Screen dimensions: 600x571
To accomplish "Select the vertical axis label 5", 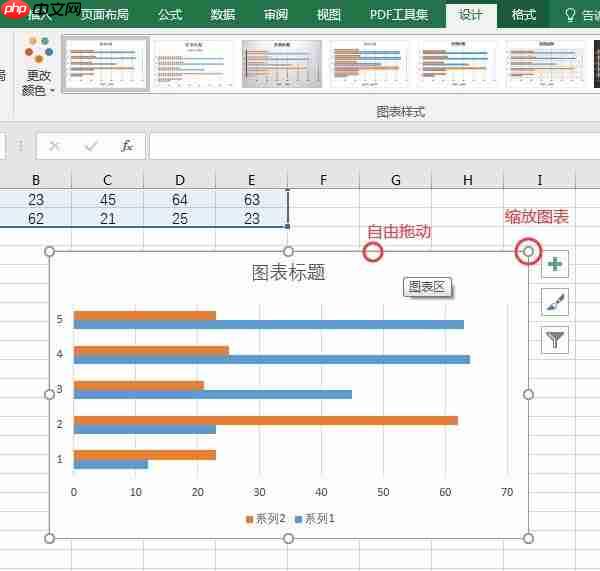I will click(59, 319).
